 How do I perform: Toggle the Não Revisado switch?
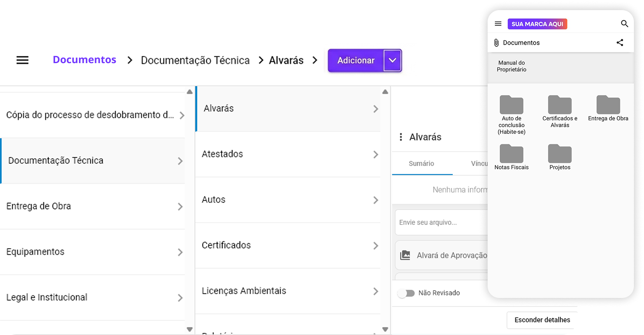(406, 293)
